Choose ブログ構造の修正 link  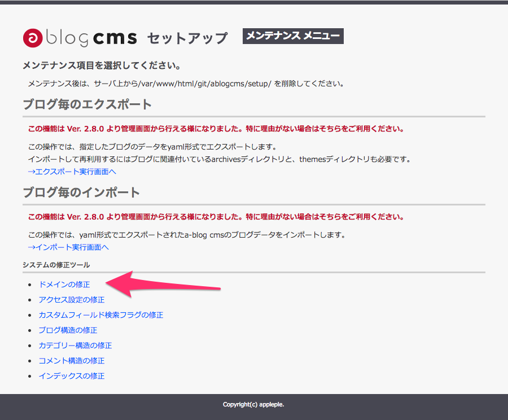68,330
